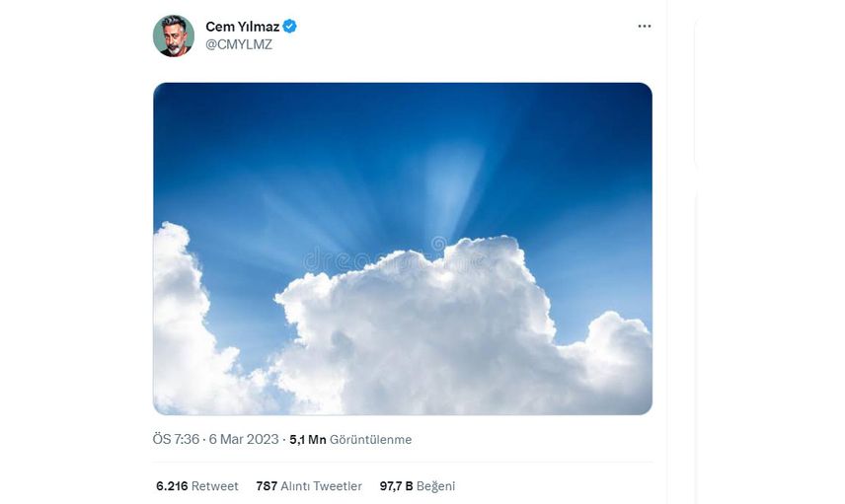Click the 787 quote count

267,486
